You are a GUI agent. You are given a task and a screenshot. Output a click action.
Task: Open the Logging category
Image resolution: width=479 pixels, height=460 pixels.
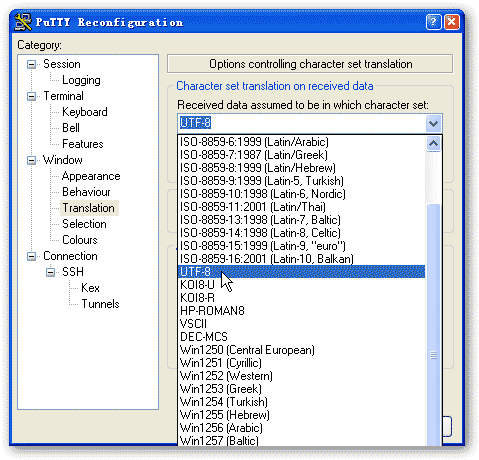(x=81, y=80)
